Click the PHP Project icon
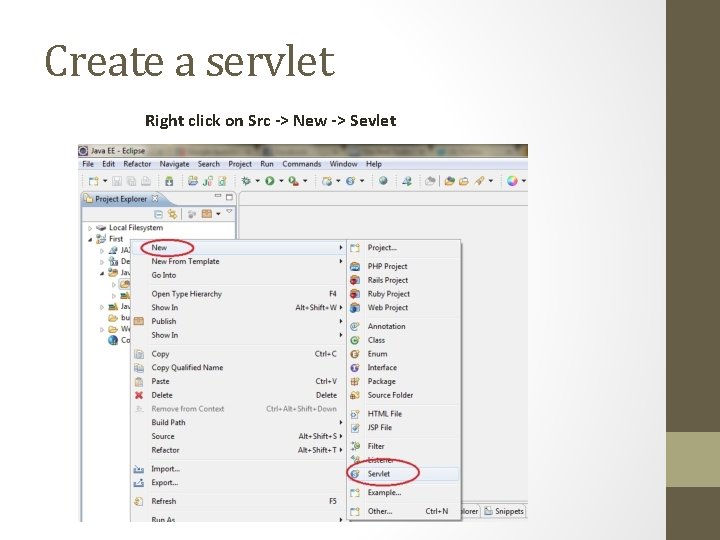This screenshot has width=720, height=540. (x=355, y=266)
